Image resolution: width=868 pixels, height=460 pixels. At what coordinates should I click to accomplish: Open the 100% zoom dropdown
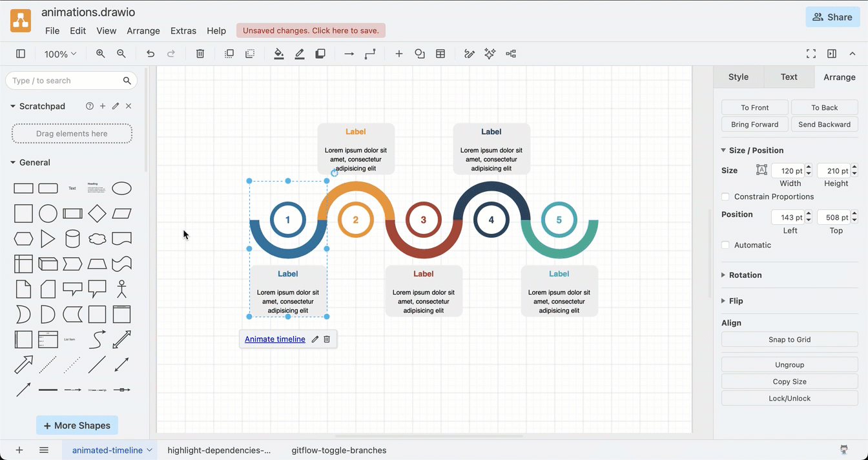[x=60, y=54]
